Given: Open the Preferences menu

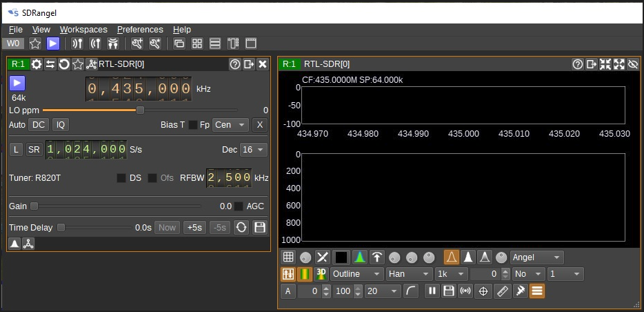Looking at the screenshot, I should 140,30.
